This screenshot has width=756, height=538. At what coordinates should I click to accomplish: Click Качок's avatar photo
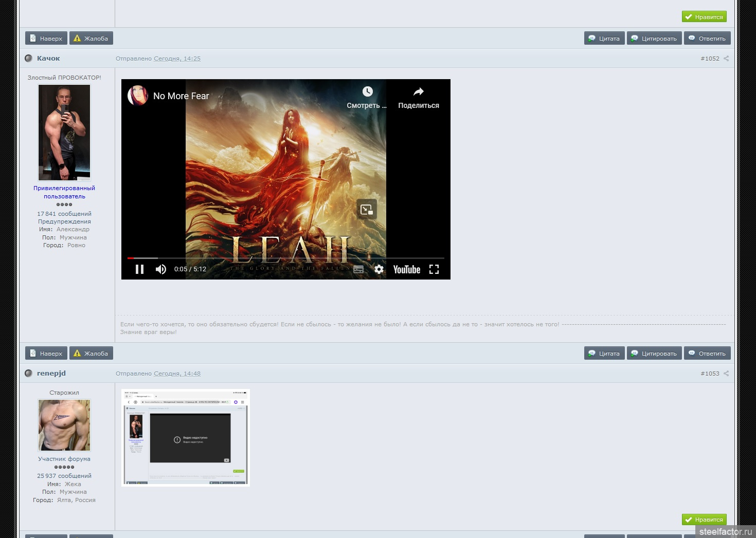(64, 133)
